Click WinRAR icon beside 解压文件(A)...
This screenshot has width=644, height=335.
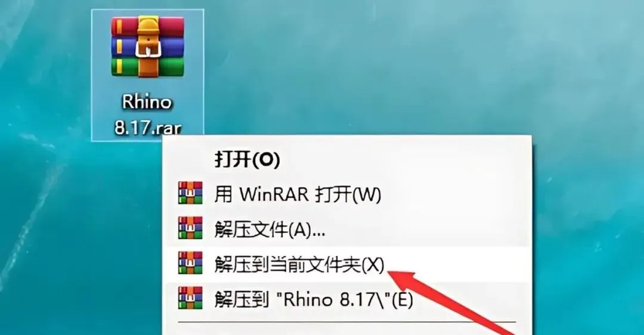coord(190,228)
